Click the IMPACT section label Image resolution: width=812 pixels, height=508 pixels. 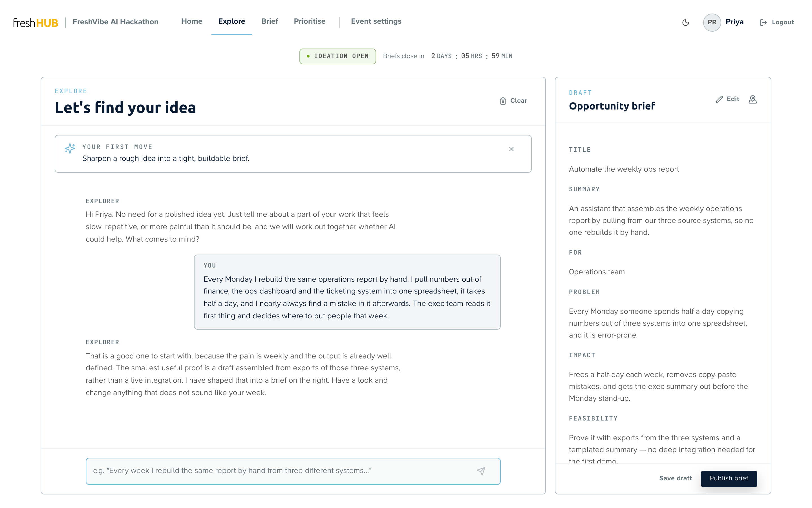click(x=582, y=355)
